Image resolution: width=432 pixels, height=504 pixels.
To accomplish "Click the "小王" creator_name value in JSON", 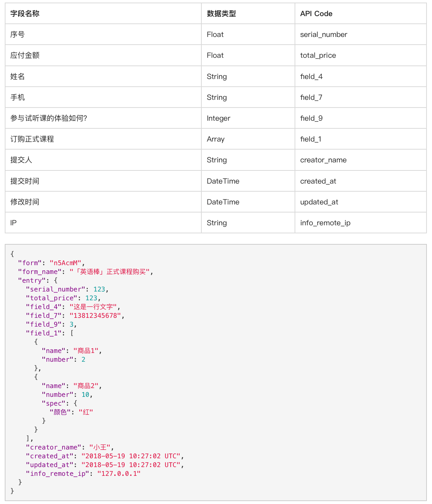I will coord(100,447).
